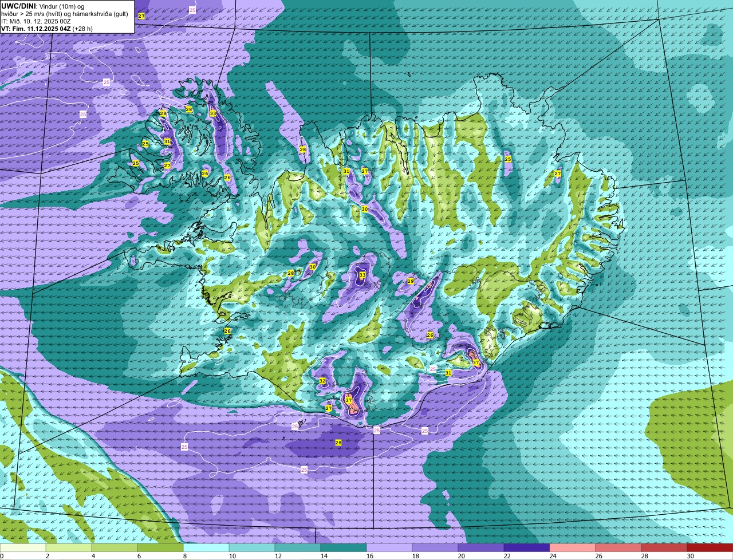
Task: Pick the above-30 m/s dark red legend swatch
Action: pyautogui.click(x=710, y=548)
